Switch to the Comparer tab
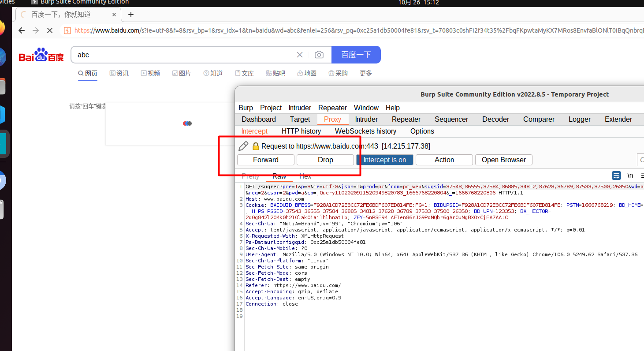Screen dimensions: 644x351 click(x=539, y=119)
